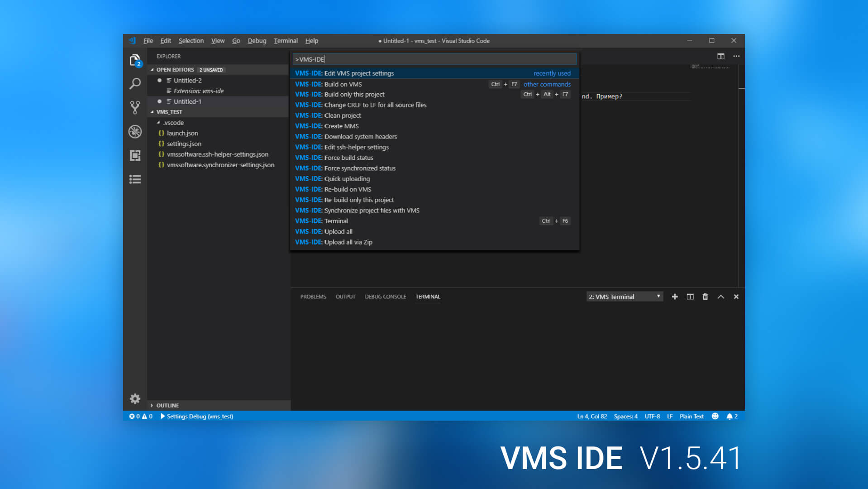Start Settings Debug from status bar
The image size is (868, 489).
coord(197,416)
